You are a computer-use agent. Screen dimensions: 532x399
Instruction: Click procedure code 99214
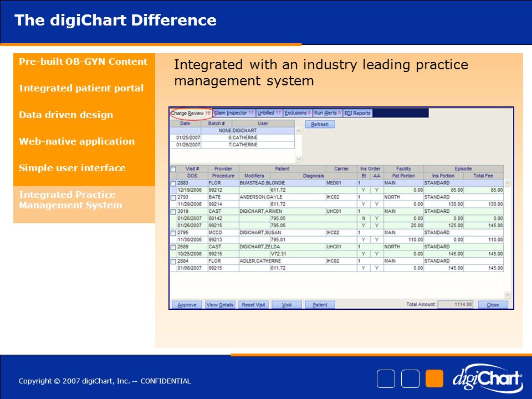click(215, 204)
